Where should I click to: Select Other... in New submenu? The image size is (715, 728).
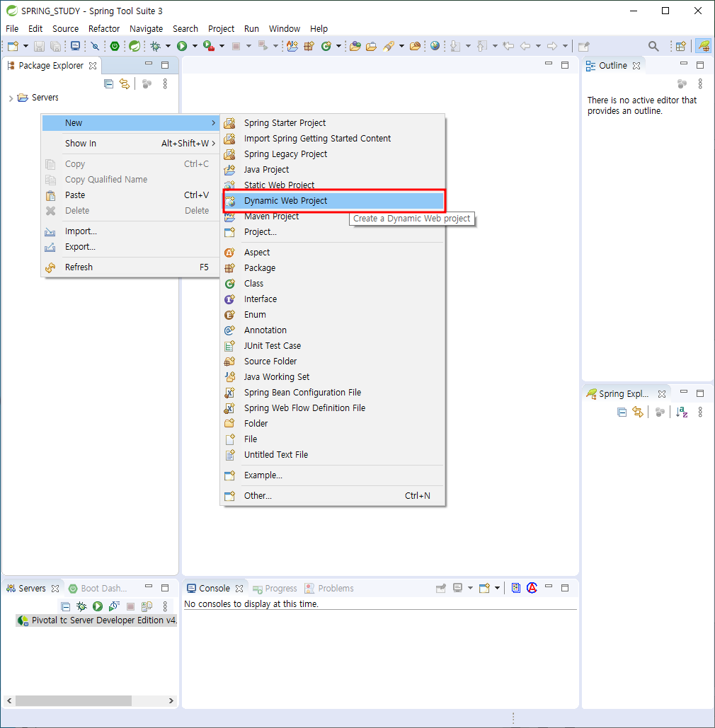(x=333, y=496)
